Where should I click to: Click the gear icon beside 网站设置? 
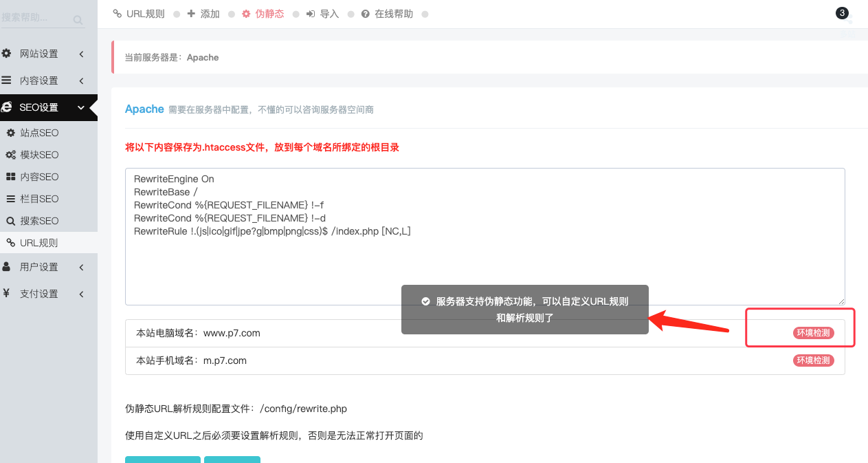click(7, 53)
